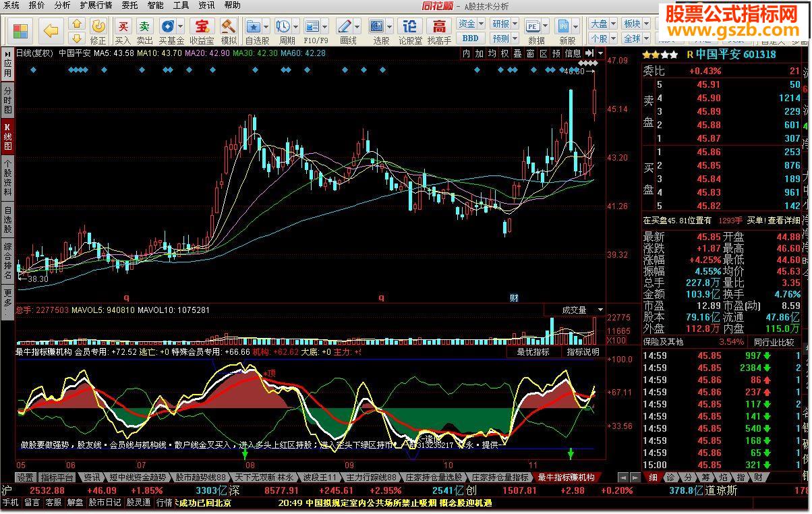Toggle 权 adjustment button
This screenshot has height=514, width=812.
(504, 53)
